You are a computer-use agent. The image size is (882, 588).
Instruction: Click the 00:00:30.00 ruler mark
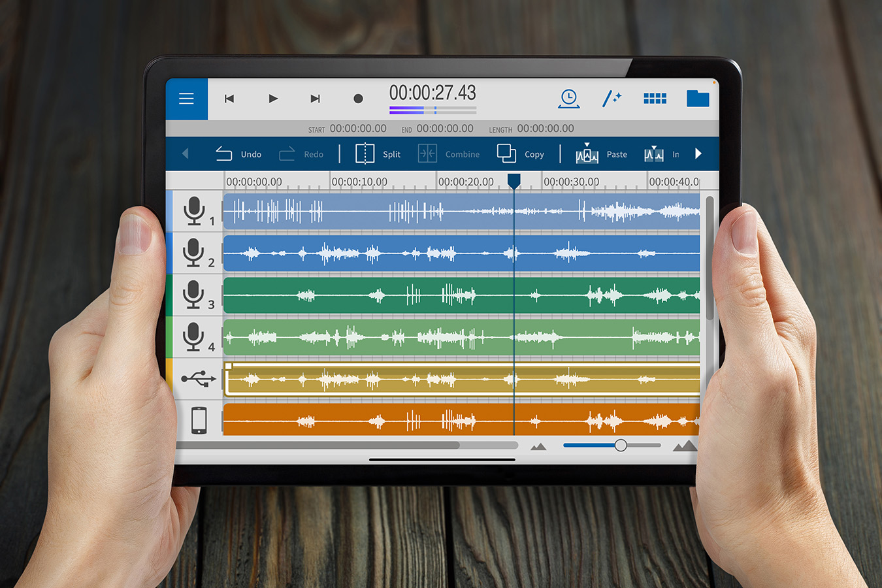pyautogui.click(x=571, y=182)
